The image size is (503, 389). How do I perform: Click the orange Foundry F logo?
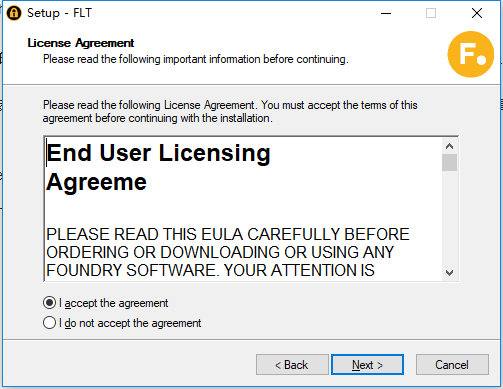tap(471, 54)
